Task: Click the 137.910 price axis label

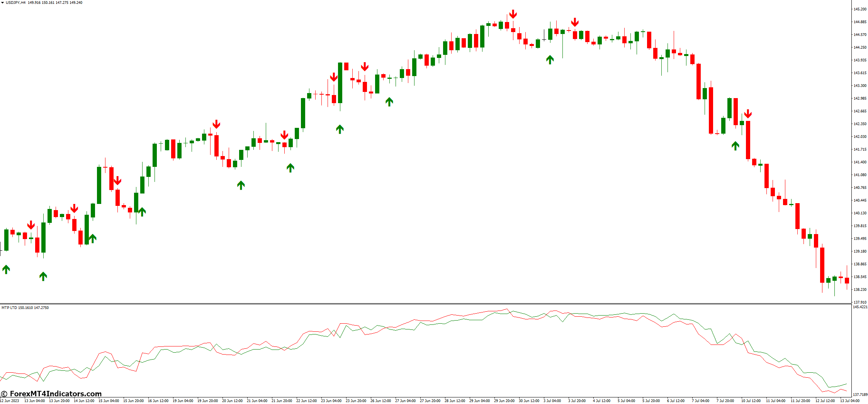Action: click(x=860, y=302)
